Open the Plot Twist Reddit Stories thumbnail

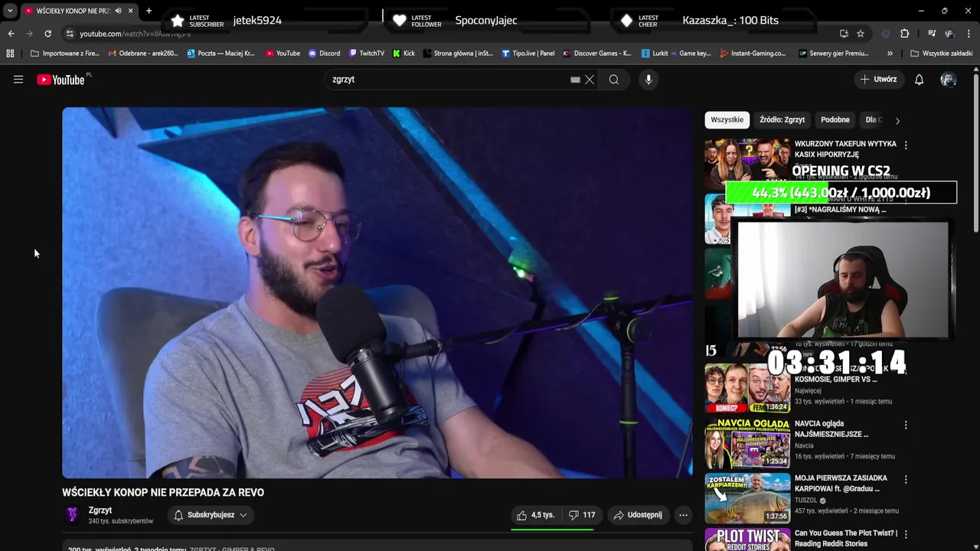tap(747, 540)
